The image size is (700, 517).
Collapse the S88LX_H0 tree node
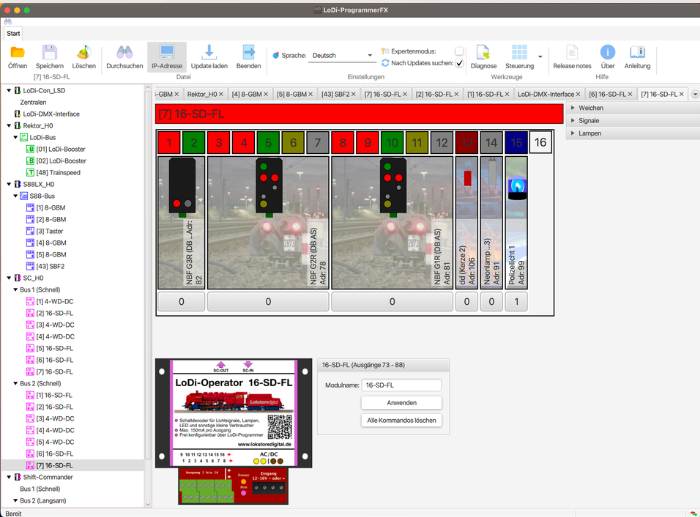8,184
